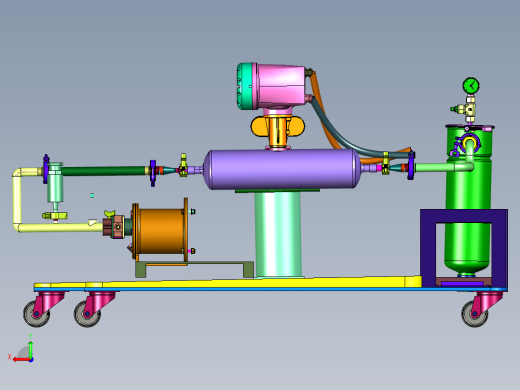Select the purple horizontal tank body
This screenshot has width=520, height=390.
(282, 169)
